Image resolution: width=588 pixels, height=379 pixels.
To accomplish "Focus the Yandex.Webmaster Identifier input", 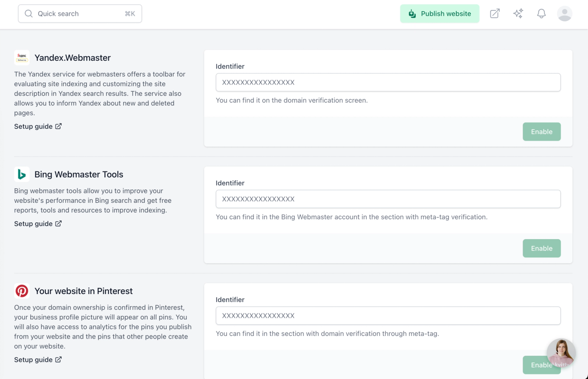I will [x=388, y=82].
